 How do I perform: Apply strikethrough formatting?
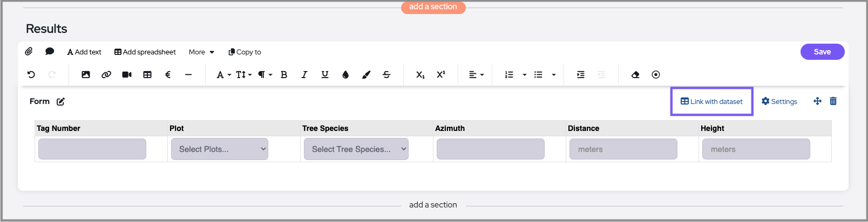pyautogui.click(x=386, y=75)
